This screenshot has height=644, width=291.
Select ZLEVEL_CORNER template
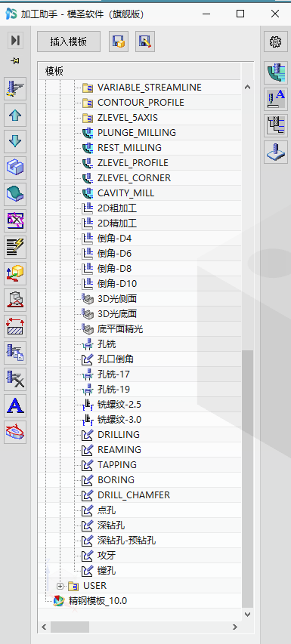click(134, 178)
